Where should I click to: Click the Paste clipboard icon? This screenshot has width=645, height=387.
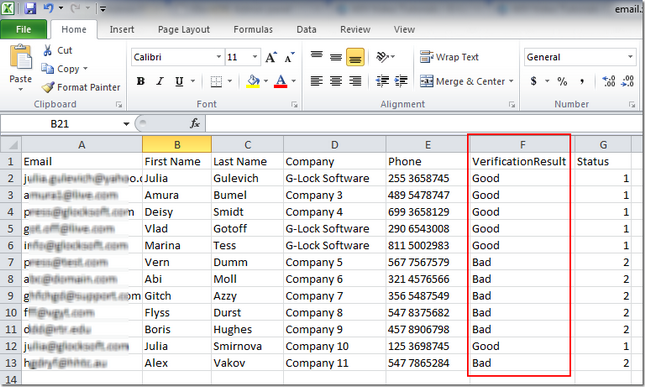21,57
